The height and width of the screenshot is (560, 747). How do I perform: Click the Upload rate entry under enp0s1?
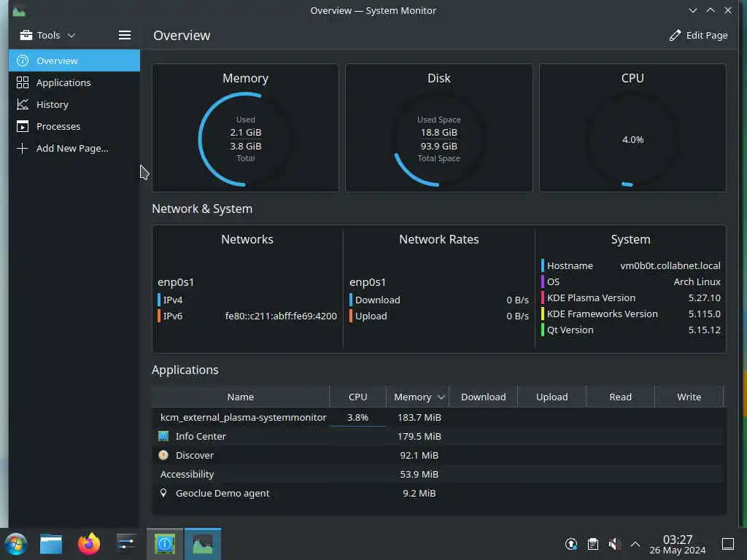438,316
